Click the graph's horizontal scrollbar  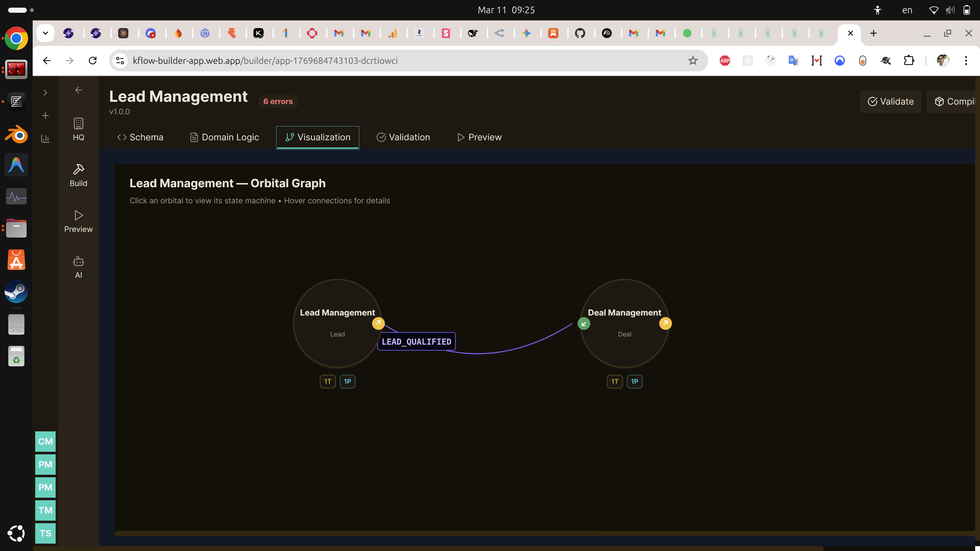click(533, 533)
